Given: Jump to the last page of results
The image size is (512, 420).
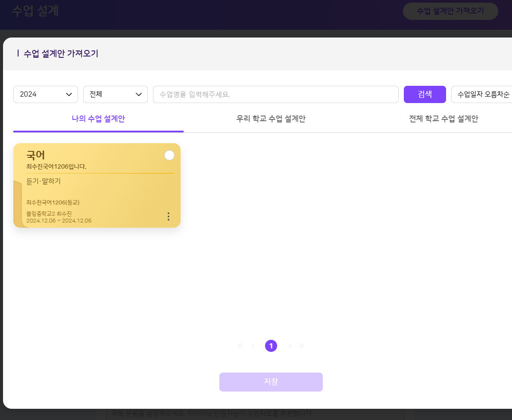Looking at the screenshot, I should click(302, 346).
